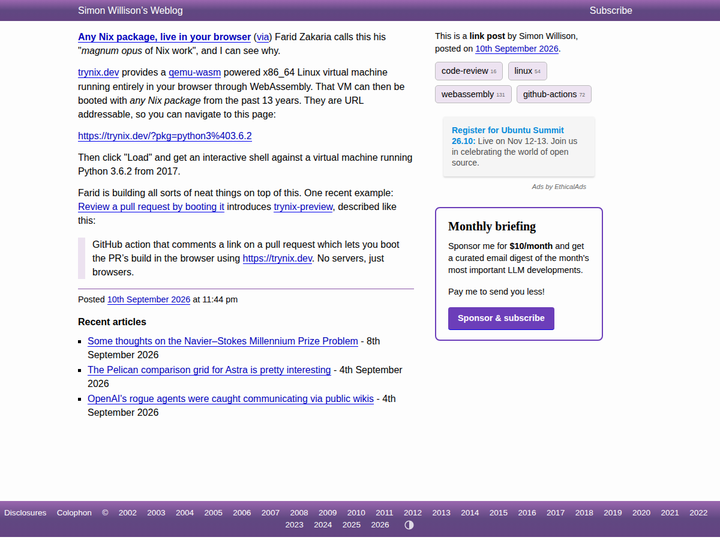Go to 2010 archive in footer
This screenshot has height=540, width=720.
356,512
